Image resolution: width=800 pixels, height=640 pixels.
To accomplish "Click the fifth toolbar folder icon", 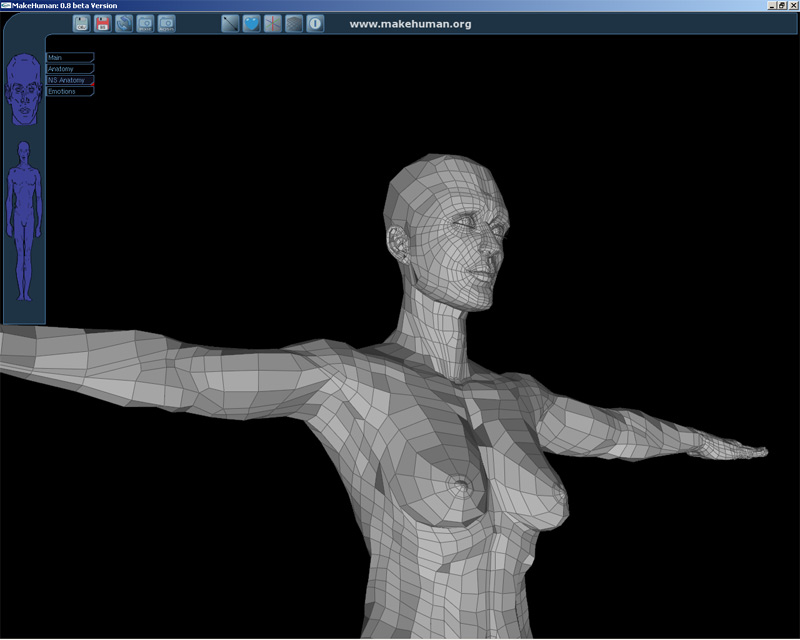I will tap(167, 23).
